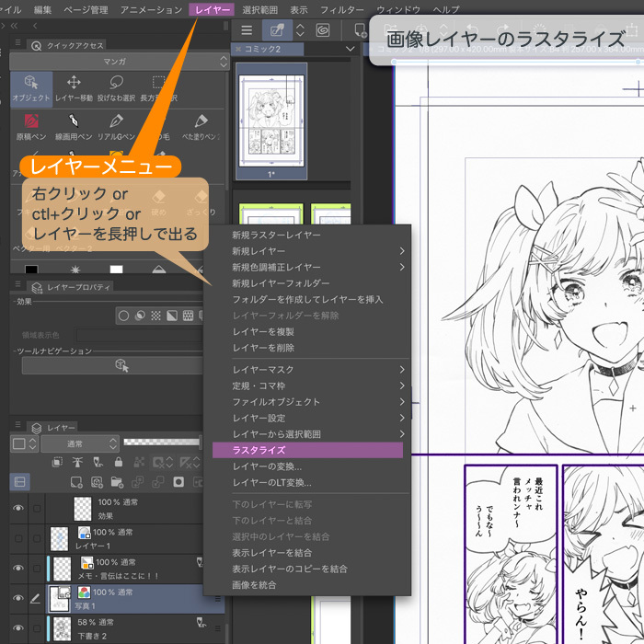Select the オブジェクト tool in quick access

pos(31,88)
